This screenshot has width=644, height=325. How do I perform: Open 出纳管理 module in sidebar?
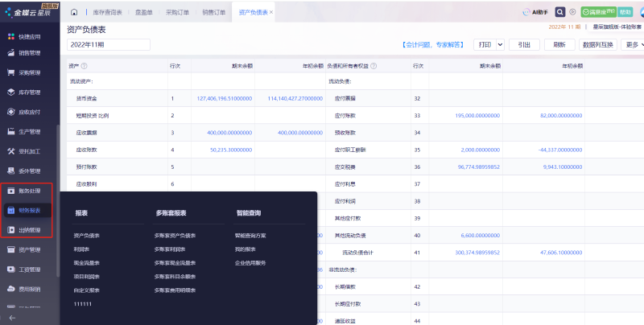[25, 230]
